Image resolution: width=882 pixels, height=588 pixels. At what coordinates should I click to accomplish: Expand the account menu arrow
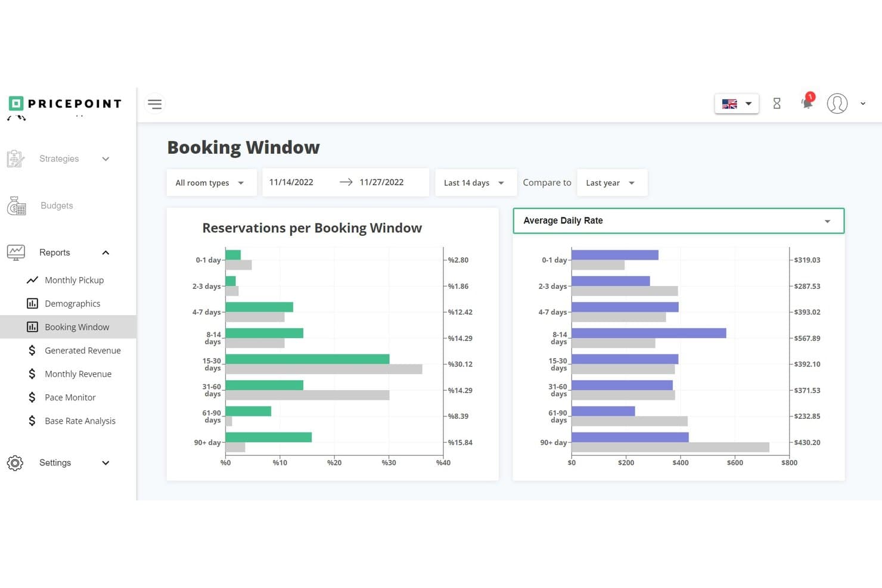(863, 104)
